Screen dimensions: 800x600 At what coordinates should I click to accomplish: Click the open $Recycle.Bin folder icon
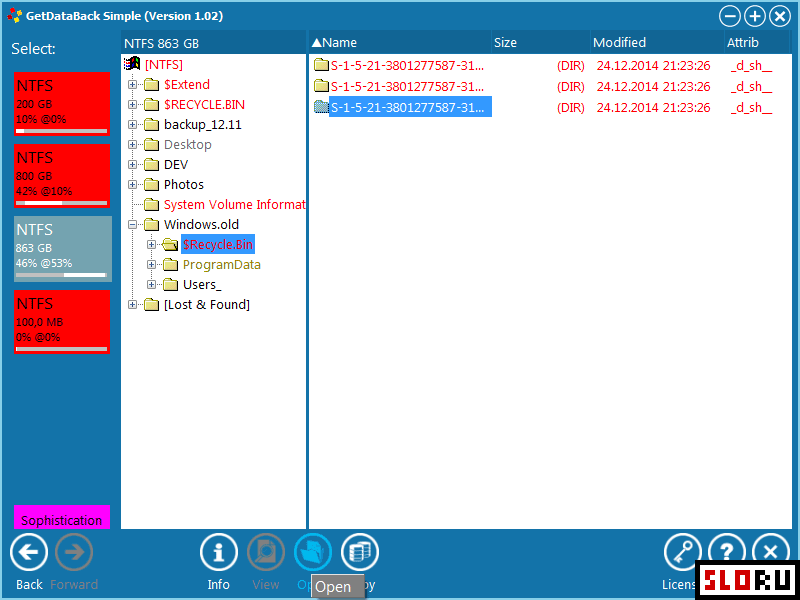click(170, 245)
